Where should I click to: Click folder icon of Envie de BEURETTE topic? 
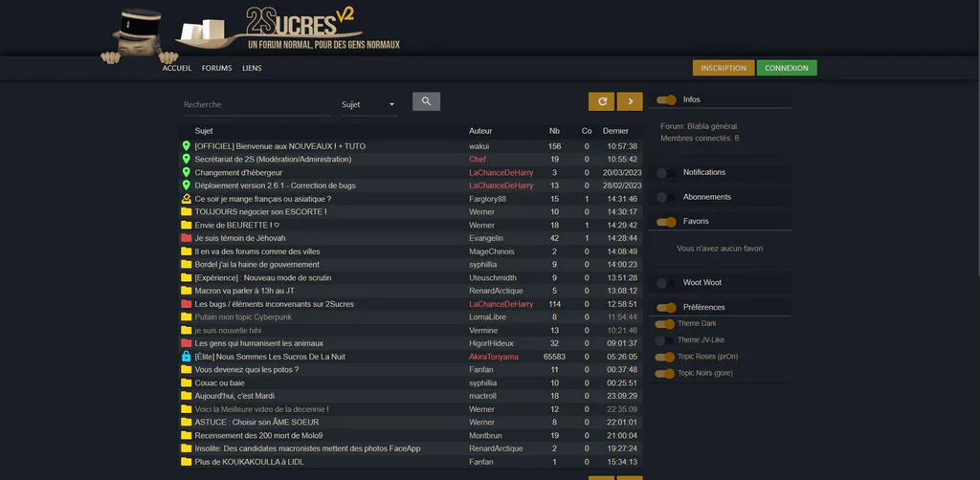[x=186, y=225]
